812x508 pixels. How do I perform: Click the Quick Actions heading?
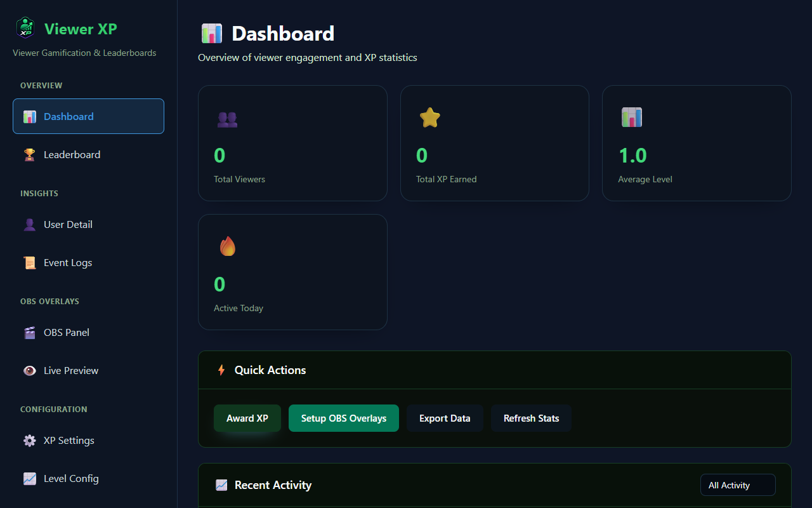(x=270, y=370)
